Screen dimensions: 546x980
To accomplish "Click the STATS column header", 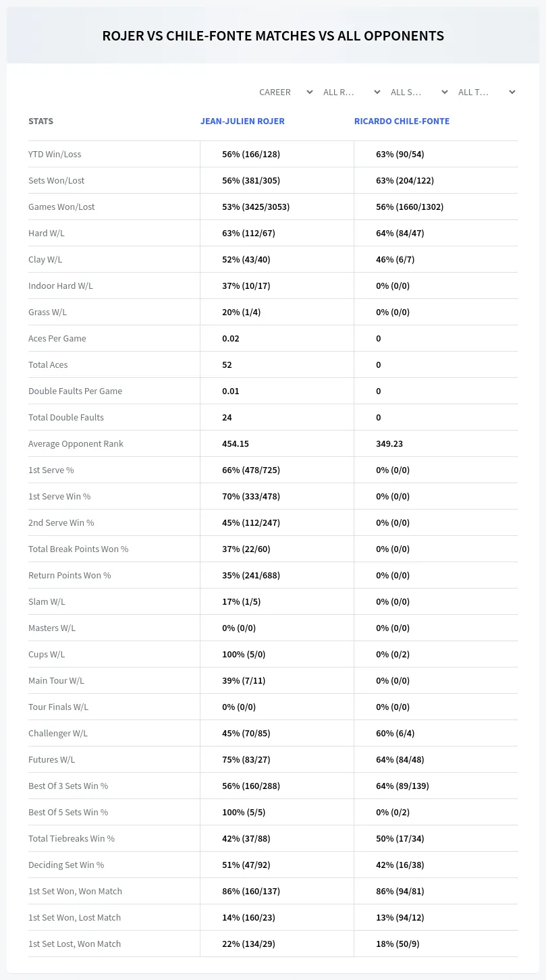I will [x=40, y=121].
